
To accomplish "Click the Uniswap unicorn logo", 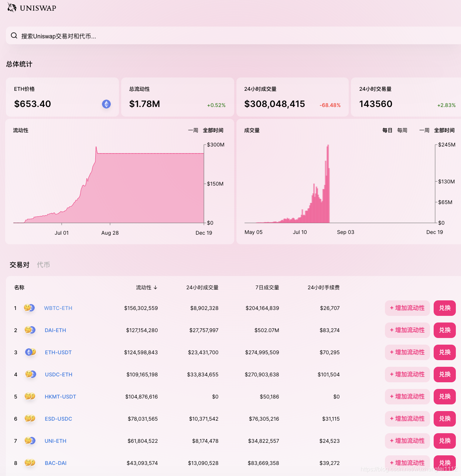I will (12, 7).
